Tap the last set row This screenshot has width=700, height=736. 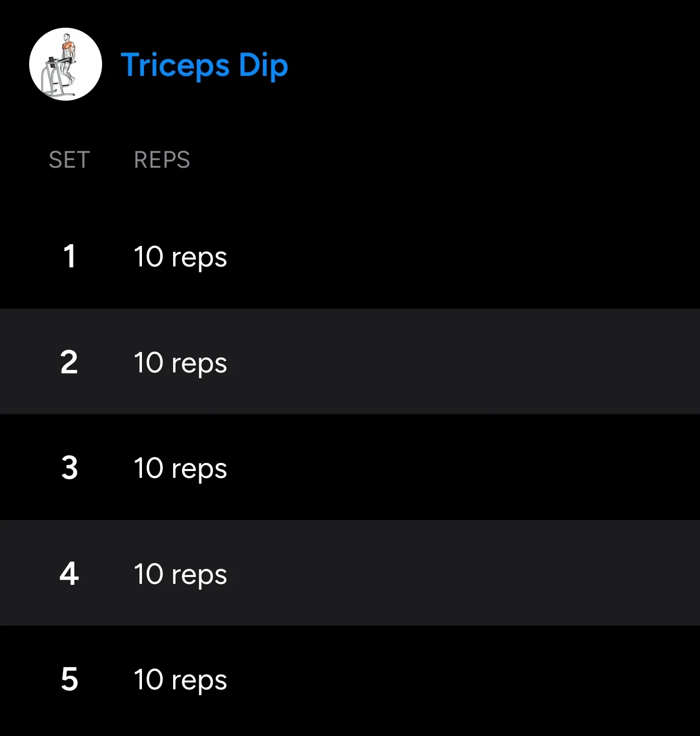point(350,681)
